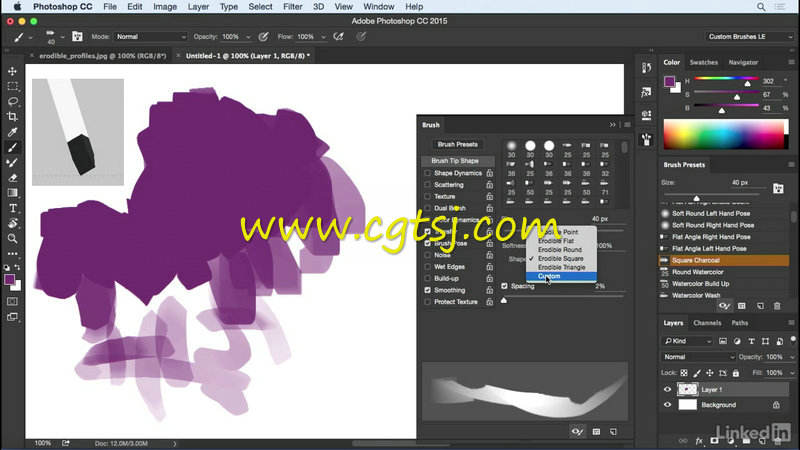Select the Rectangular Marquee tool
Image resolution: width=800 pixels, height=450 pixels.
[x=12, y=86]
